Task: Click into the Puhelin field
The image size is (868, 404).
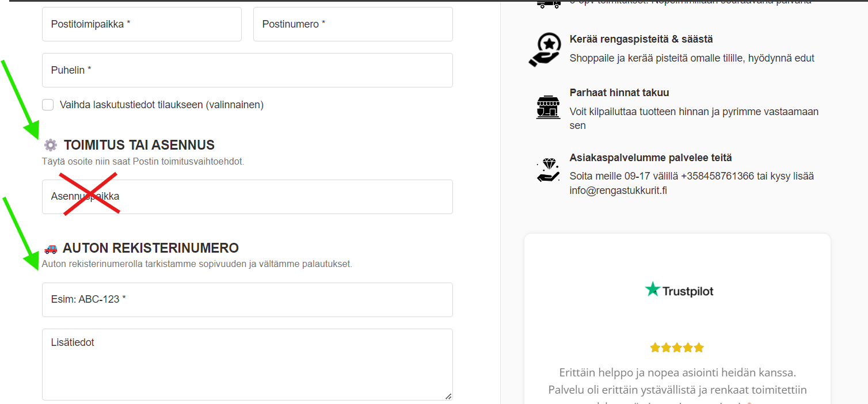Action: (248, 70)
